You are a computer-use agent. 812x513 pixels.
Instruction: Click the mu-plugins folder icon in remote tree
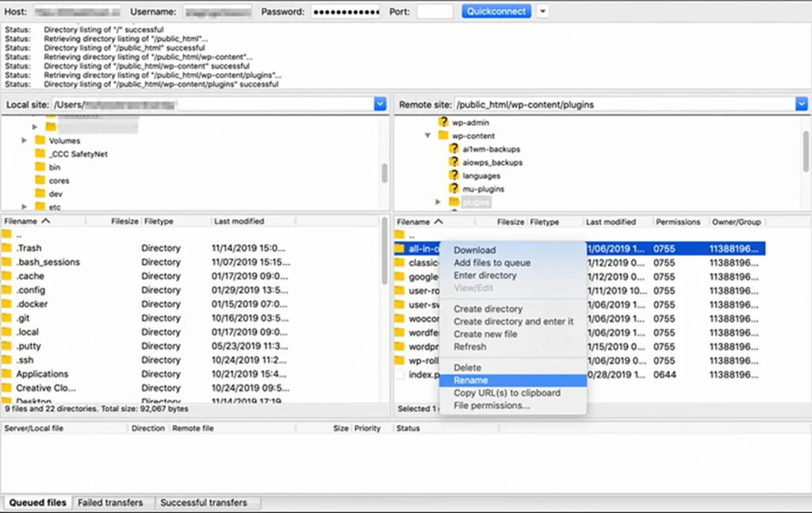454,189
